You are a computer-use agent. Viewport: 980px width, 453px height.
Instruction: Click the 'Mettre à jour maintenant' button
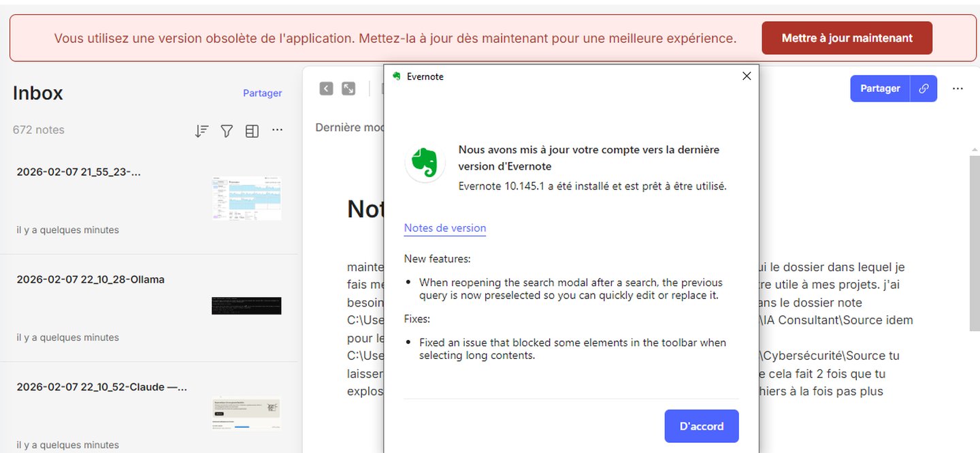pos(847,38)
